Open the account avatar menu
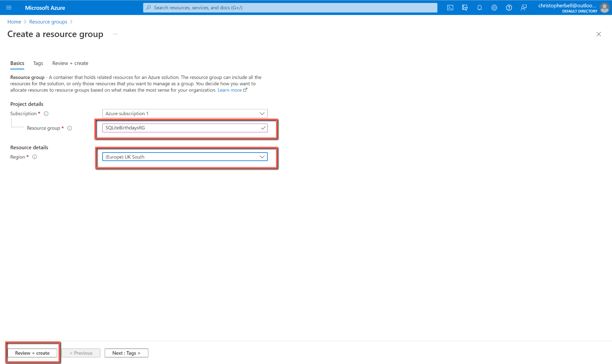Image resolution: width=612 pixels, height=364 pixels. tap(604, 8)
